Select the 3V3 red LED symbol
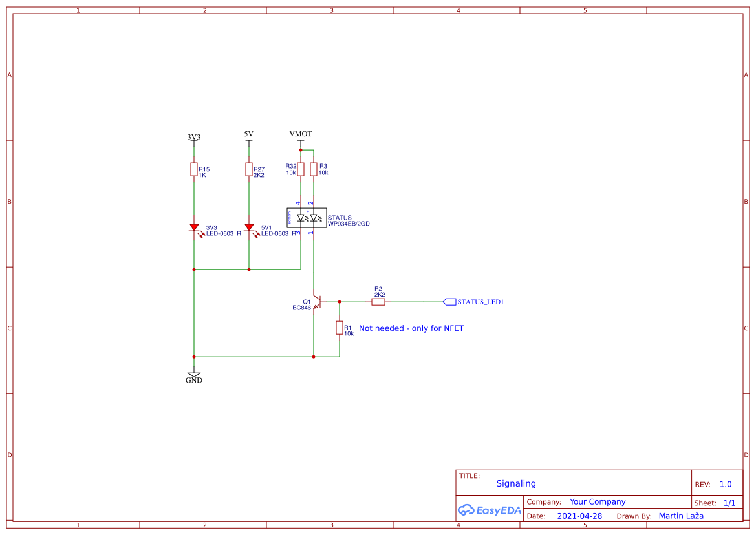756x535 pixels. [x=194, y=227]
